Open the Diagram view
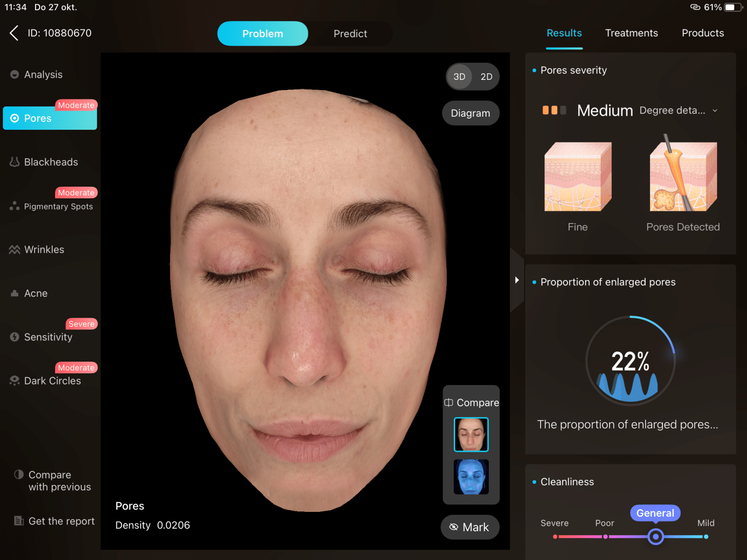This screenshot has height=560, width=747. [470, 113]
